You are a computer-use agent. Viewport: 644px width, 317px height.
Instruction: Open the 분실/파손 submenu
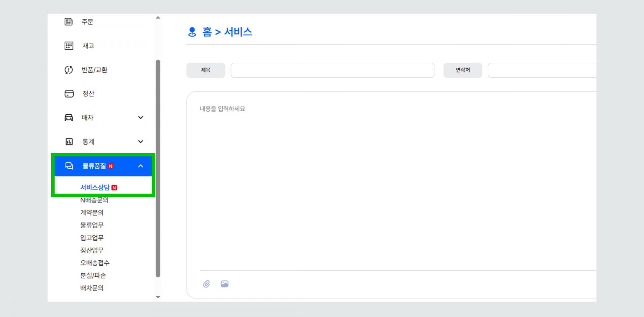93,275
